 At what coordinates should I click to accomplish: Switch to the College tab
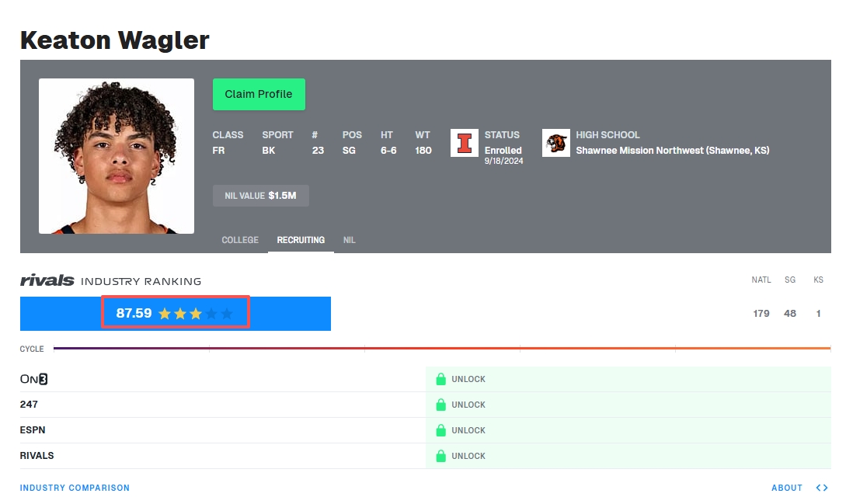click(240, 240)
